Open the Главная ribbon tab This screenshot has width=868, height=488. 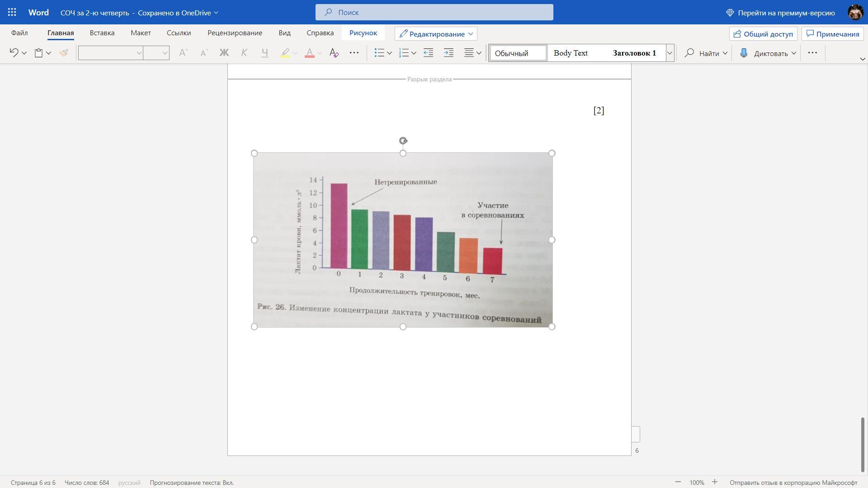tap(60, 33)
